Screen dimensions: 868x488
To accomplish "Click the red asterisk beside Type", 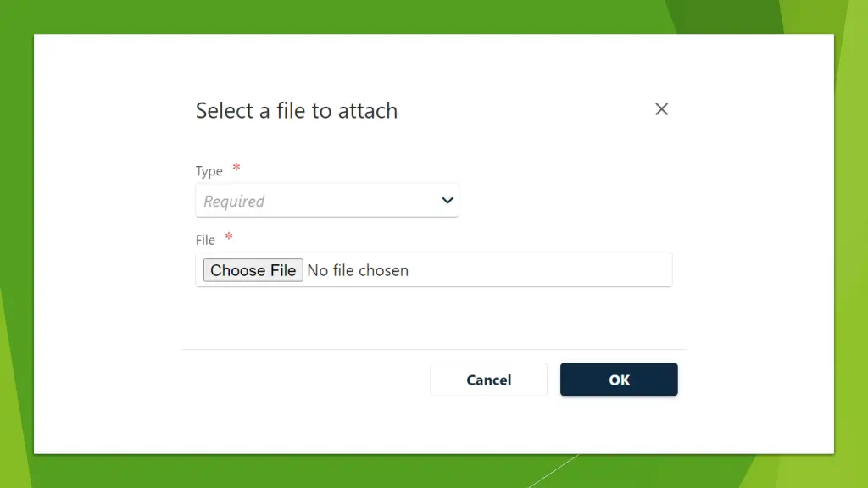I will click(236, 169).
